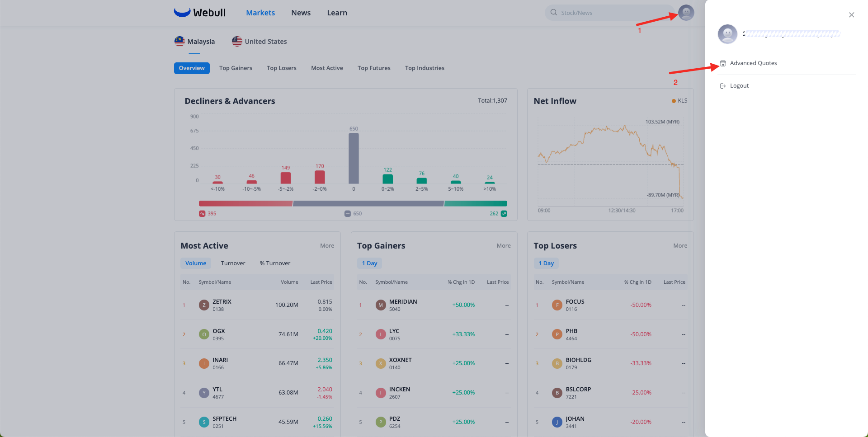Viewport: 868px width, 437px height.
Task: Sort Top Losers by % Chg in 1D
Action: [x=638, y=282]
